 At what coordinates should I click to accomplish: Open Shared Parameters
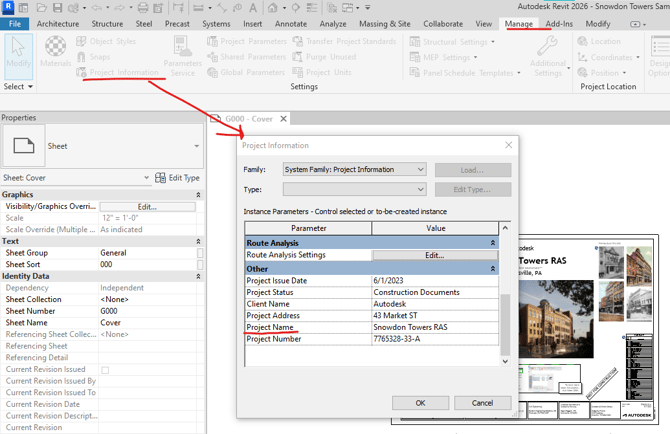247,57
